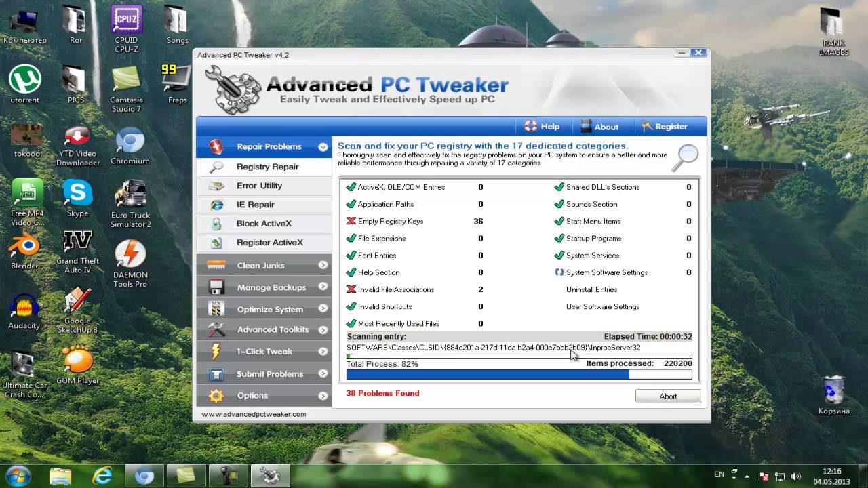Click the Clean Junks brush icon

(216, 266)
